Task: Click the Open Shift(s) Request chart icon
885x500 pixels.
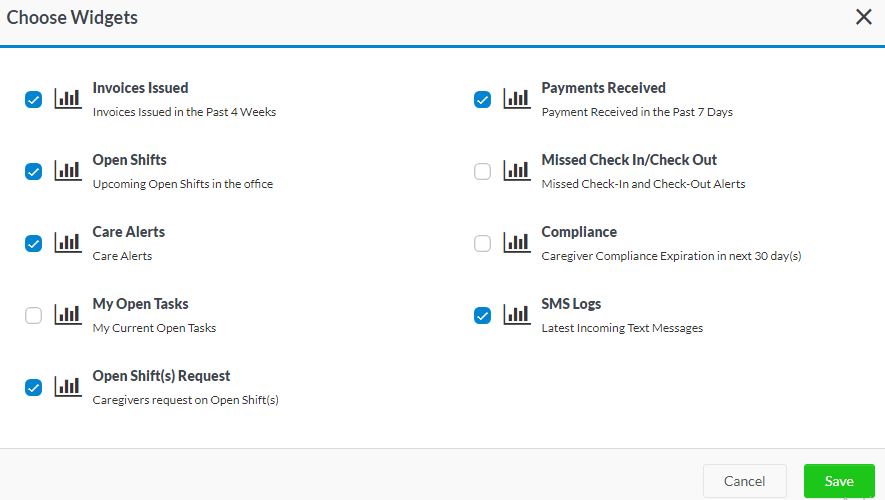Action: coord(68,386)
